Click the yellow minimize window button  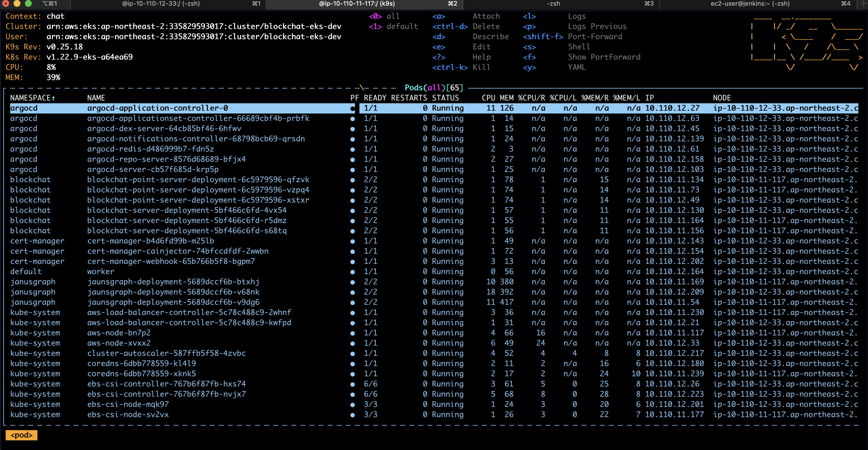coord(17,3)
